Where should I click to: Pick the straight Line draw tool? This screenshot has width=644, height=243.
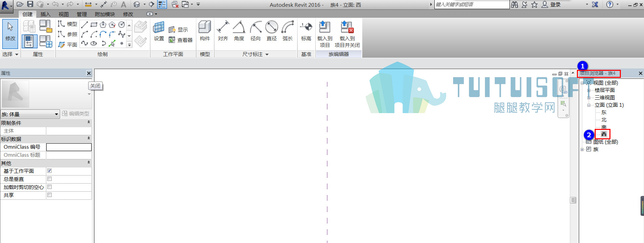click(x=85, y=25)
